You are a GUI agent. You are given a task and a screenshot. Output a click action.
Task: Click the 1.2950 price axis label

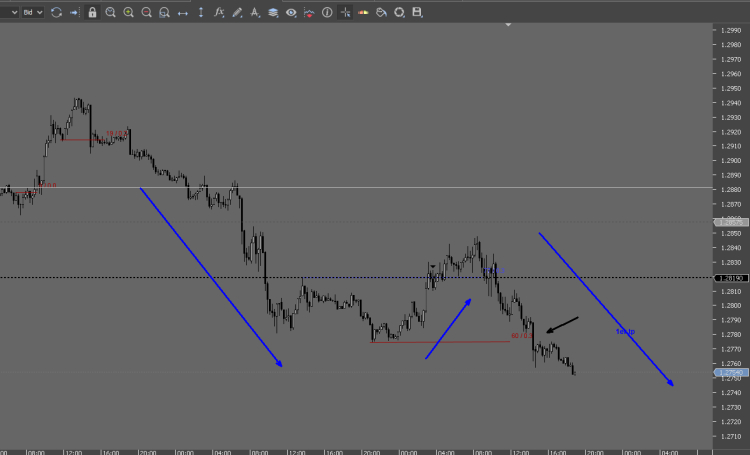click(x=731, y=89)
